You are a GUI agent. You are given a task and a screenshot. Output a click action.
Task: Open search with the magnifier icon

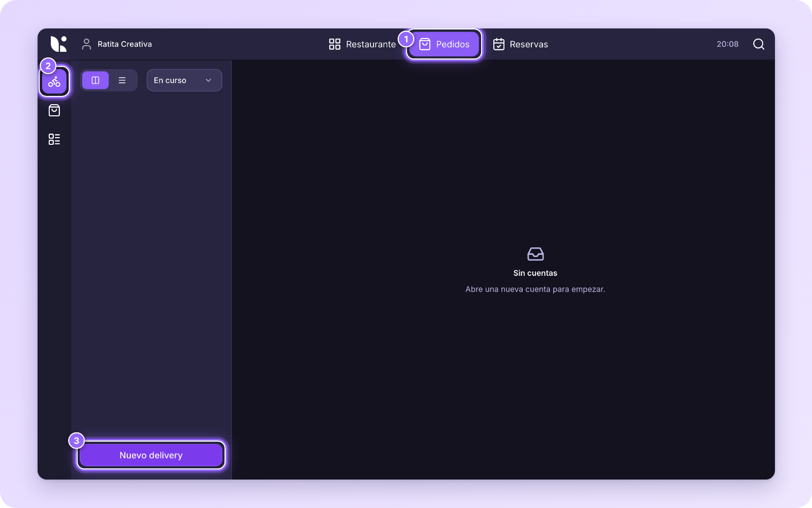[x=759, y=44]
